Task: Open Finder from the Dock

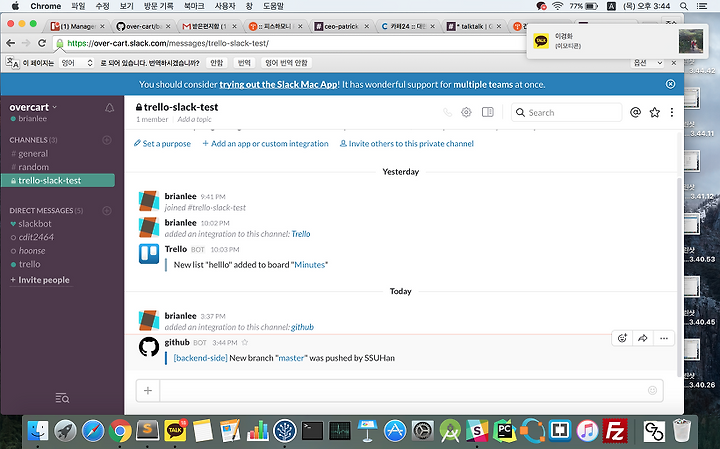Action: click(38, 431)
